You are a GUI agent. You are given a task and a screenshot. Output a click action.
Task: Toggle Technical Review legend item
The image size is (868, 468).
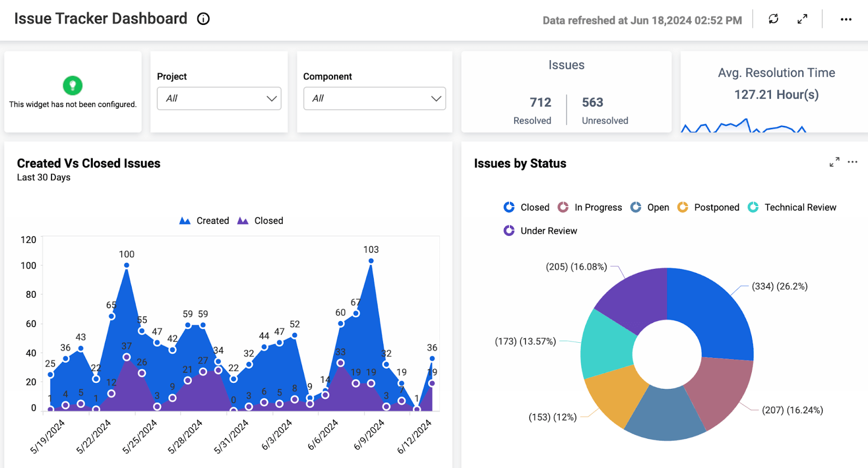point(792,207)
